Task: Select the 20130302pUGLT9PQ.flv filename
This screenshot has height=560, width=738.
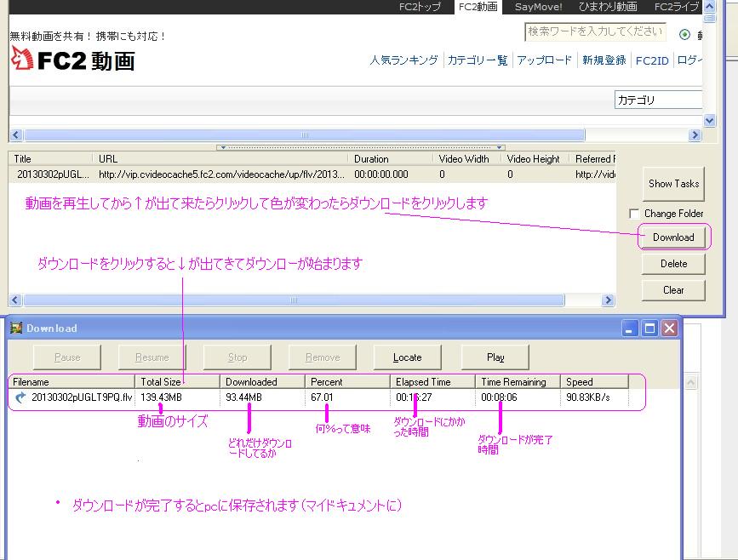Action: tap(82, 397)
